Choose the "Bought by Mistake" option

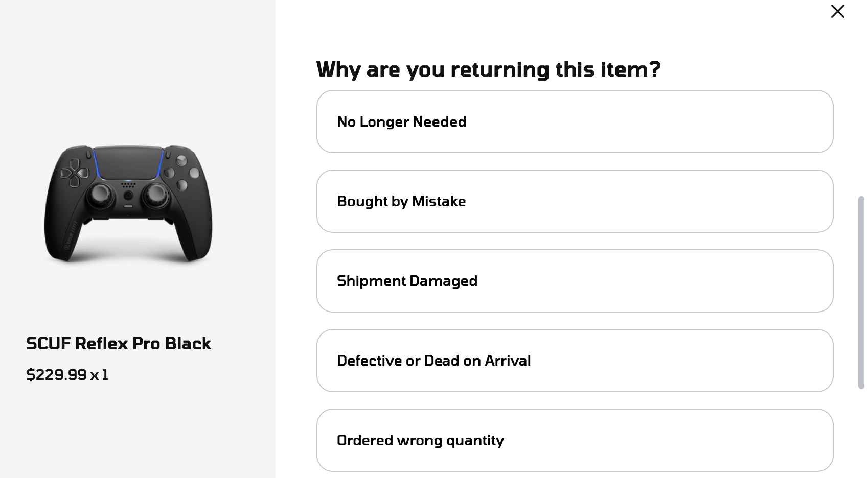pyautogui.click(x=575, y=201)
